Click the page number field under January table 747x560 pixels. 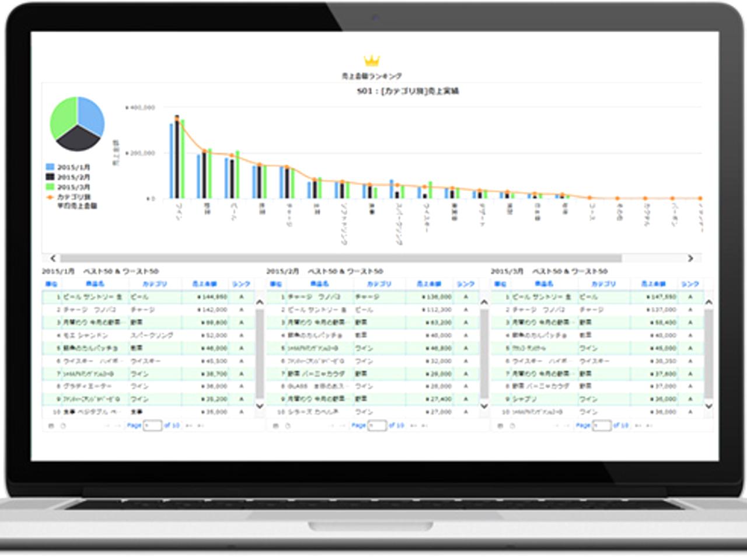[152, 426]
